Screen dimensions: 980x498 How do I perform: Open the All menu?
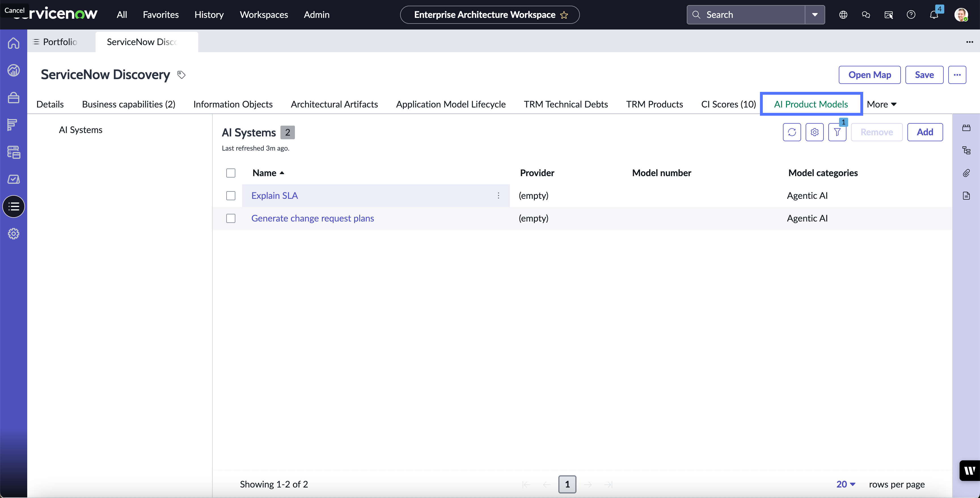122,15
